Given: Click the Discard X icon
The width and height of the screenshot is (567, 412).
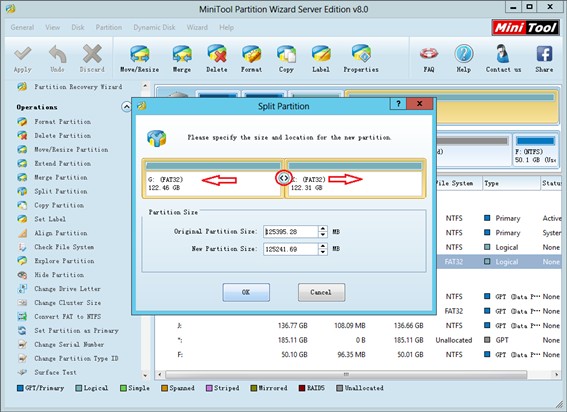Looking at the screenshot, I should (x=92, y=54).
